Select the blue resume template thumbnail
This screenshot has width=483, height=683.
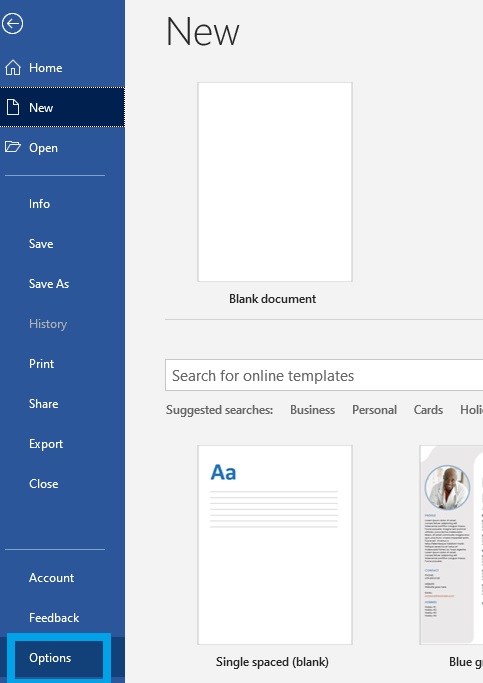click(x=451, y=544)
